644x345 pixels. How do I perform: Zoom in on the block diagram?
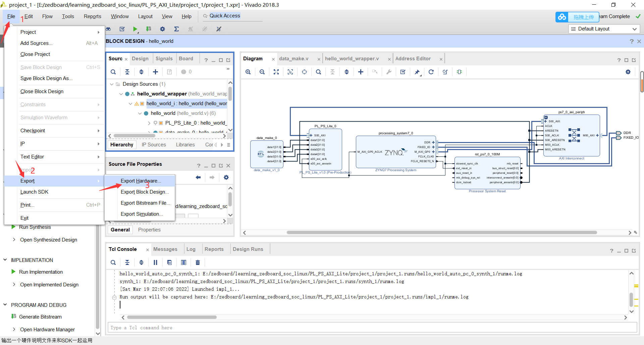pyautogui.click(x=248, y=72)
